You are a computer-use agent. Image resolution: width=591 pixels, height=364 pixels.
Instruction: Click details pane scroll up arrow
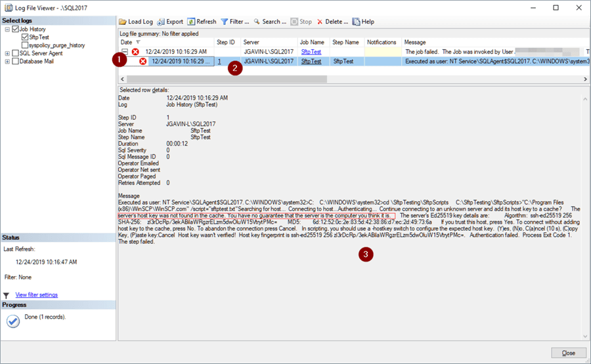click(x=585, y=99)
